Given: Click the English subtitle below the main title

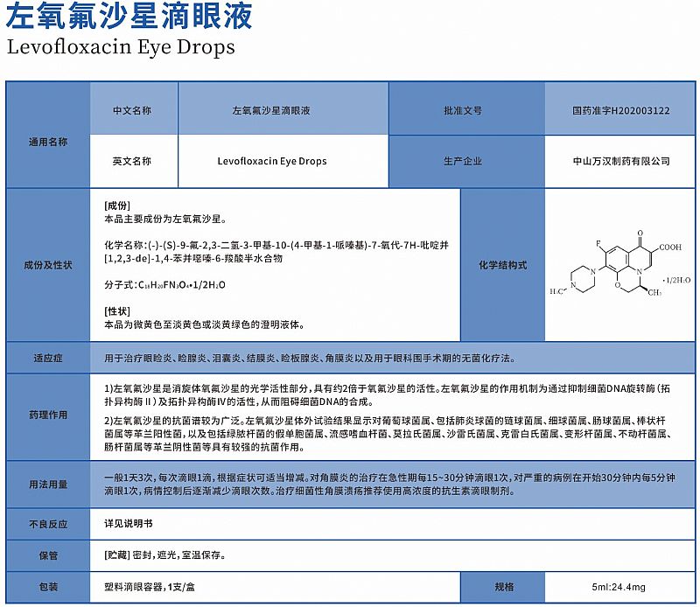Looking at the screenshot, I should point(121,46).
